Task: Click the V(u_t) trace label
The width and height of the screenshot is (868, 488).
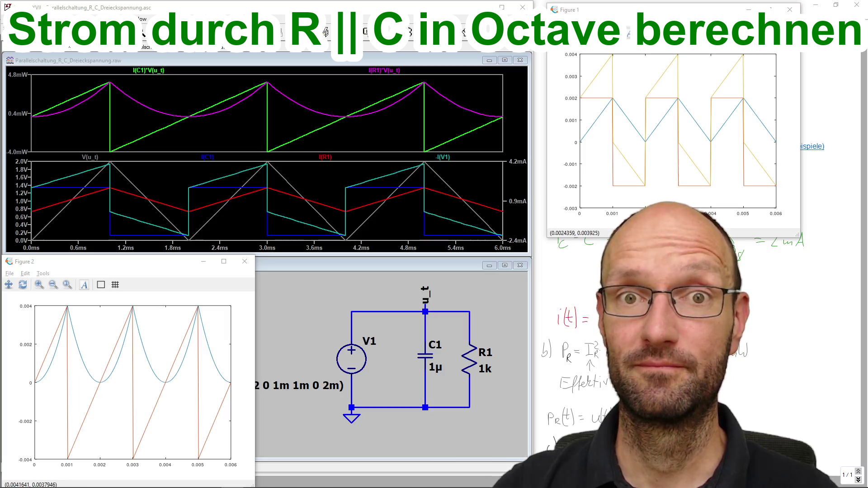Action: click(x=90, y=157)
